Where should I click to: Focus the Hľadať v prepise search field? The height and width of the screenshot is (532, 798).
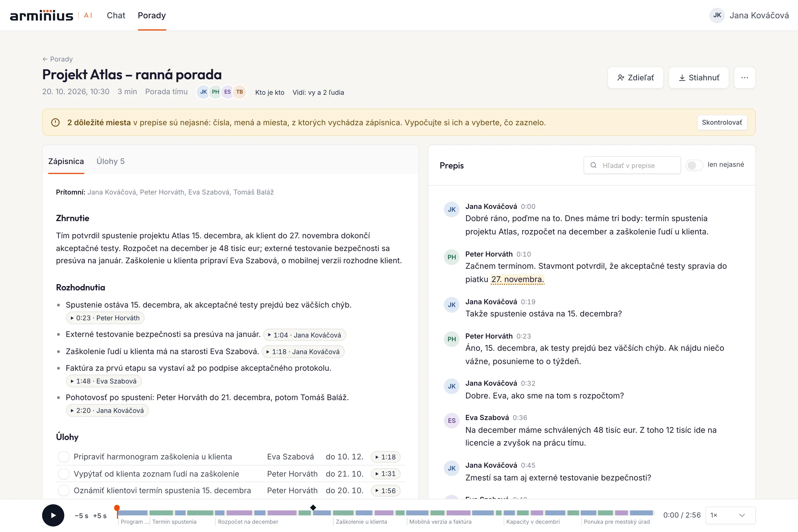coord(632,165)
